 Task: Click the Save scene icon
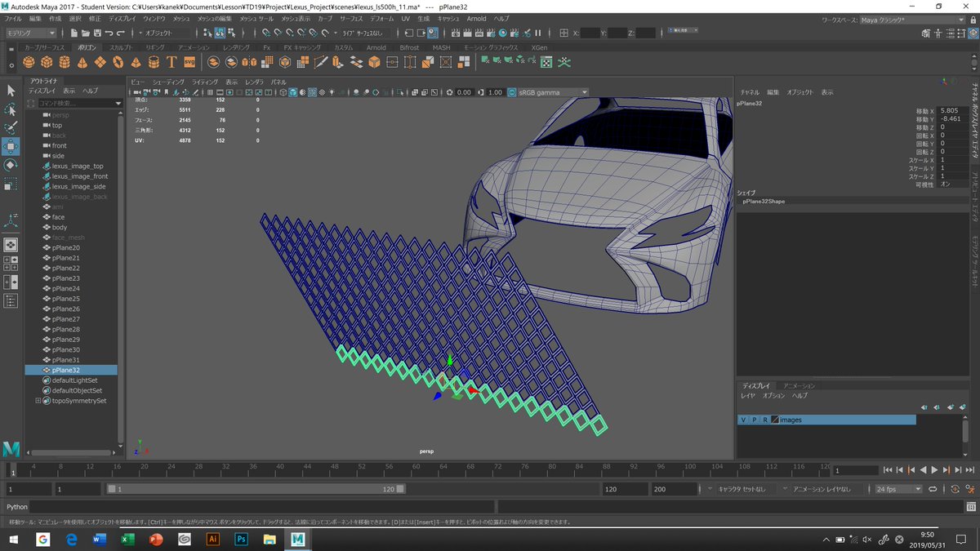click(96, 33)
